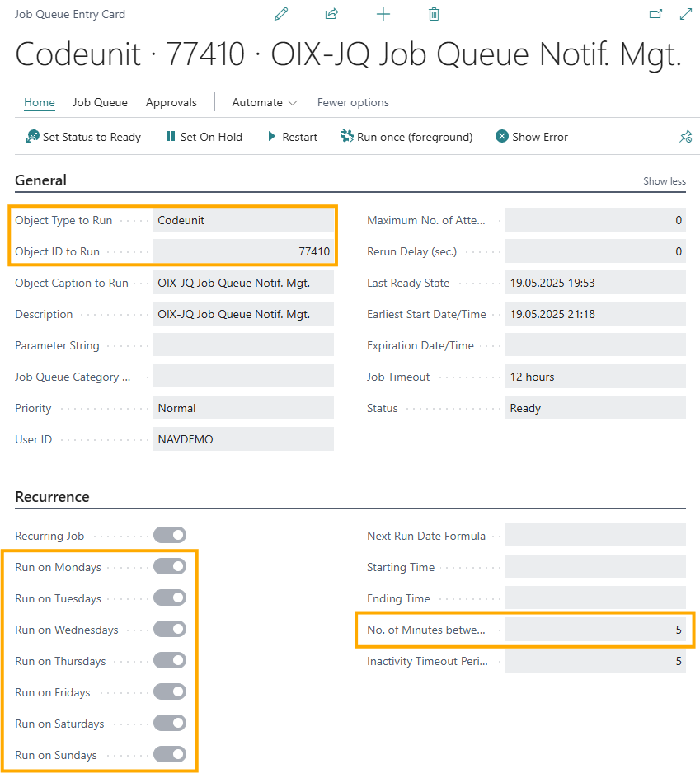Click the pin action bar icon
The width and height of the screenshot is (700, 778).
686,137
